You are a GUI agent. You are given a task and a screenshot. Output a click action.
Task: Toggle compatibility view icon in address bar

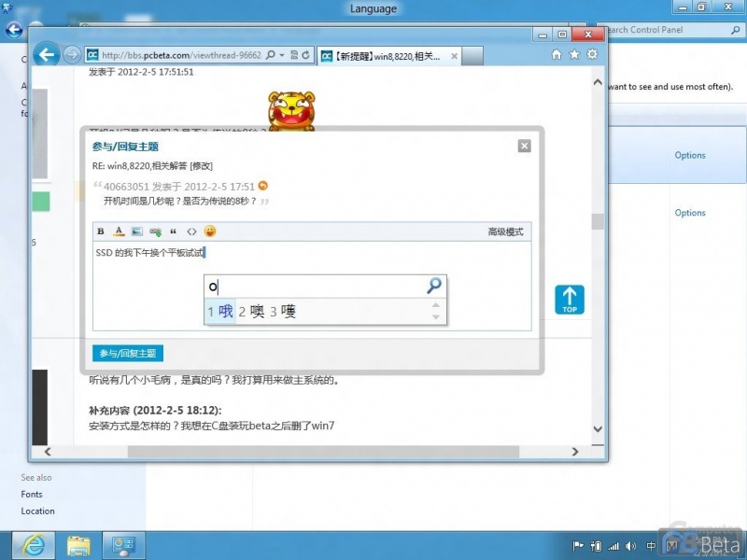pyautogui.click(x=294, y=55)
